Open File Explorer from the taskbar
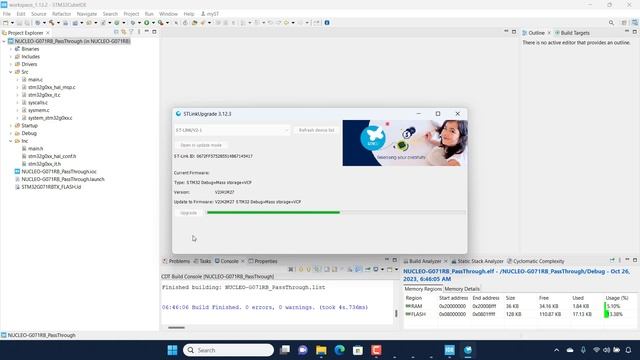The image size is (640, 360). tap(321, 350)
